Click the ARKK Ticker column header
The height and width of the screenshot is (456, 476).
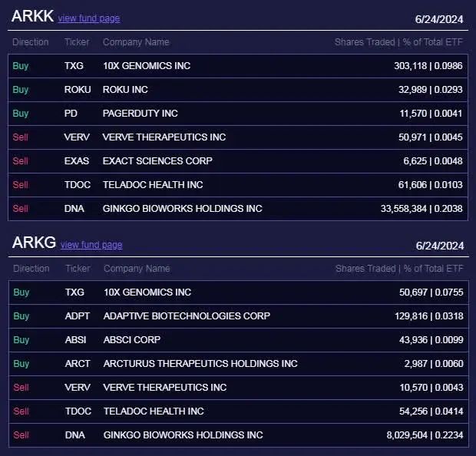click(77, 42)
